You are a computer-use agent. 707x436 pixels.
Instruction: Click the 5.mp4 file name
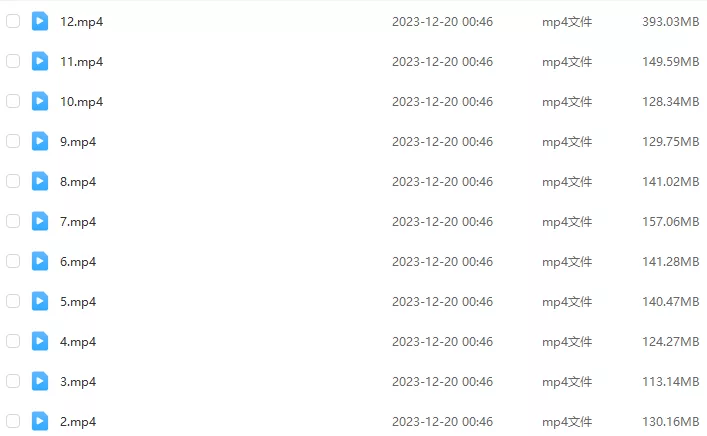click(x=78, y=302)
